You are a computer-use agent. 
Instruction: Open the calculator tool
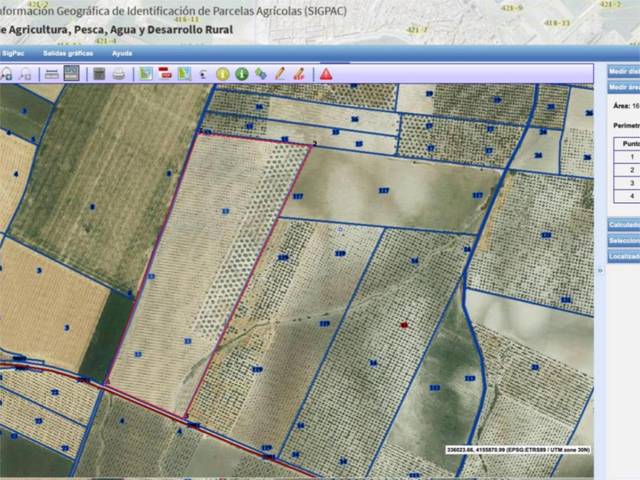(99, 73)
